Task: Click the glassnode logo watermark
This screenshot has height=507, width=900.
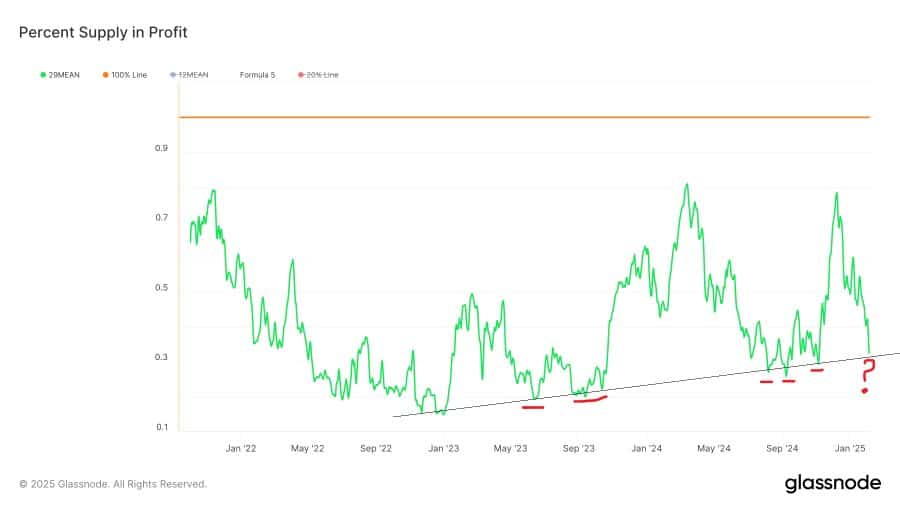Action: point(832,483)
